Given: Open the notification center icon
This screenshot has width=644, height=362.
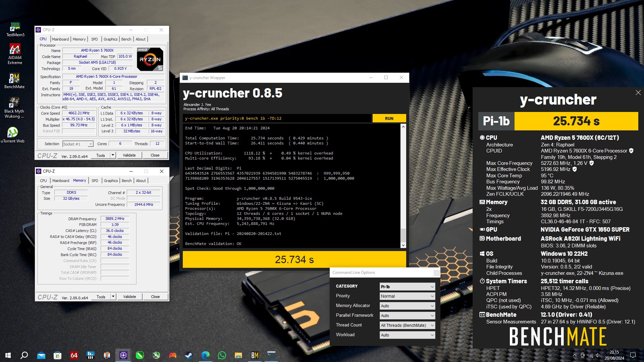Looking at the screenshot, I should pyautogui.click(x=633, y=355).
